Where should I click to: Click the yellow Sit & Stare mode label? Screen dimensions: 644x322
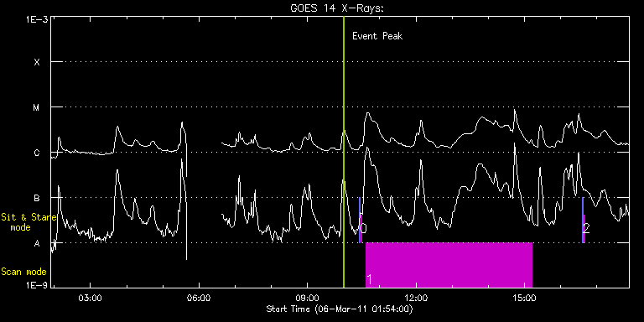point(29,221)
